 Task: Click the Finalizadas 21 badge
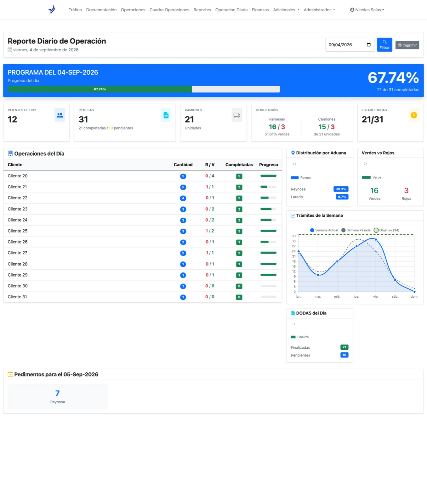344,347
